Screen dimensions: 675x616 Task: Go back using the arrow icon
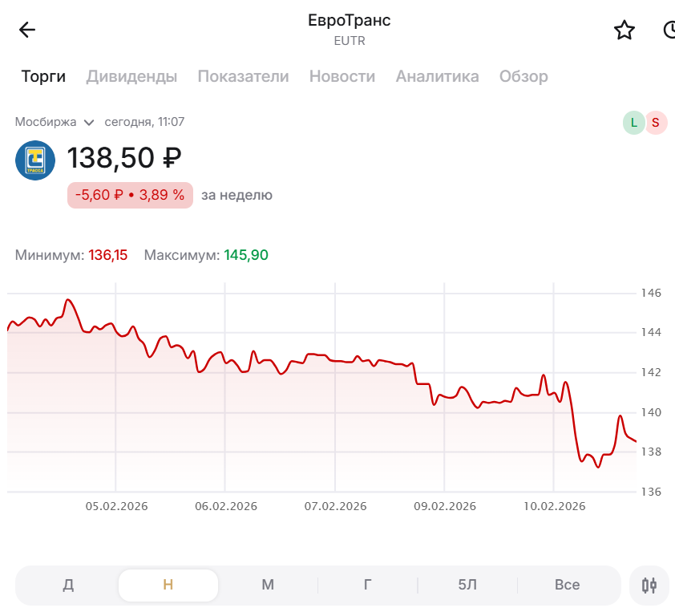pos(27,30)
